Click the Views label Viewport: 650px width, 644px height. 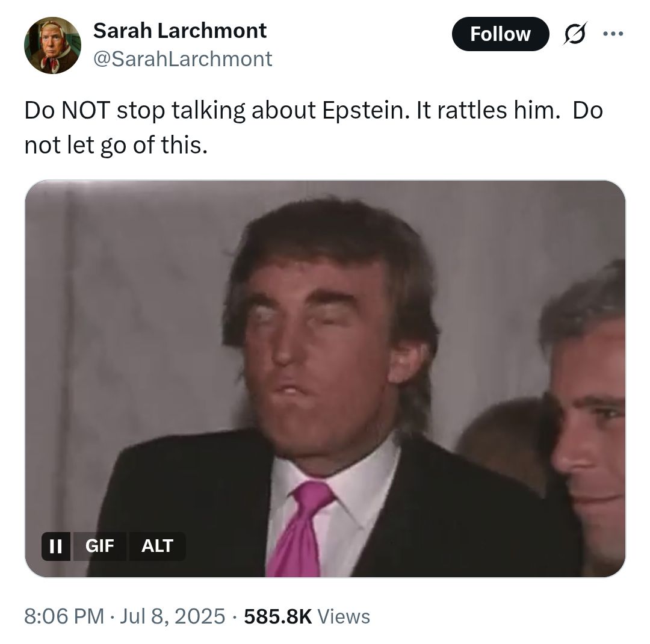click(344, 616)
